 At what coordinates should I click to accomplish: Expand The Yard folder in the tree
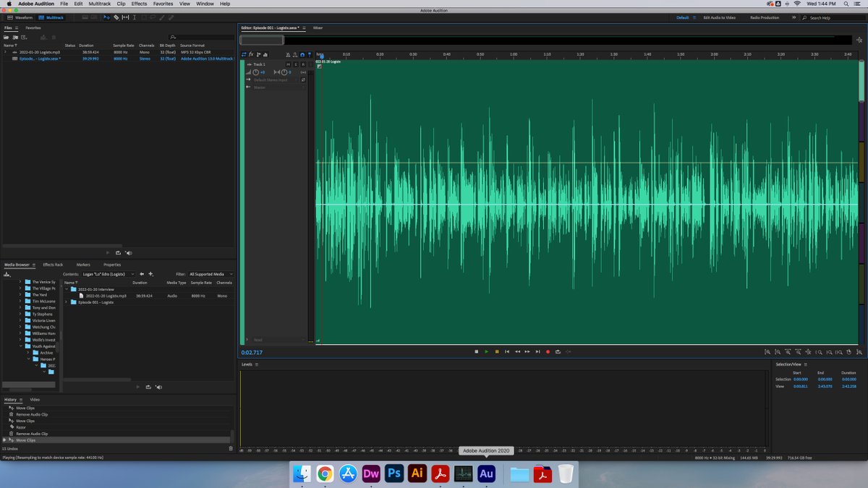click(x=20, y=295)
